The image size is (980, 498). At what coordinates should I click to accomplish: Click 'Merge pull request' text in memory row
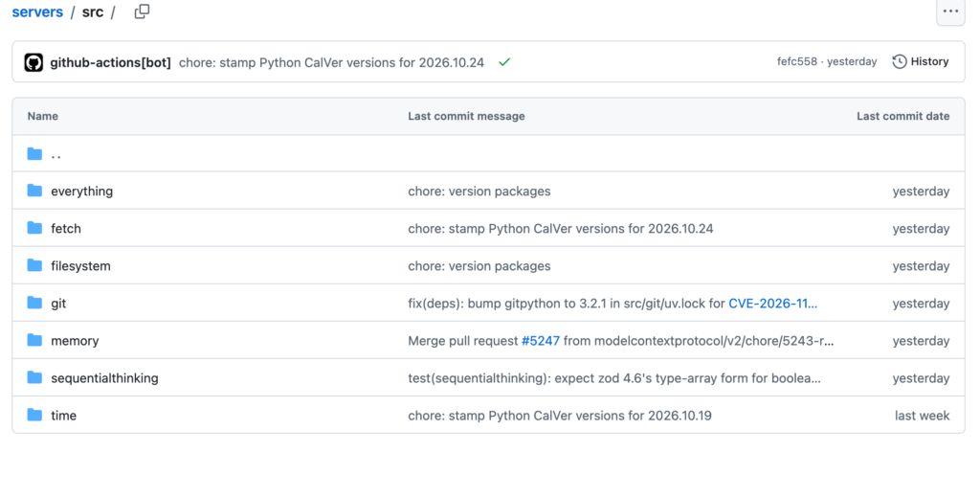463,341
